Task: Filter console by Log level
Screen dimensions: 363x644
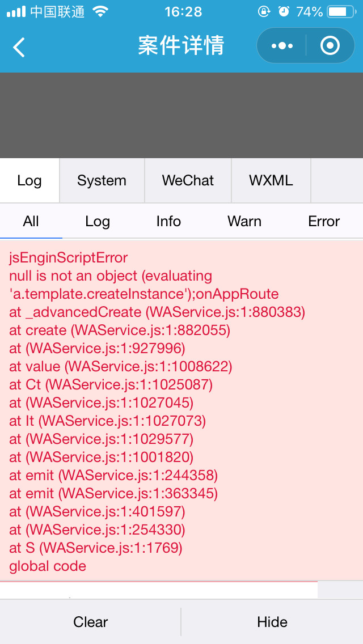Action: (98, 221)
